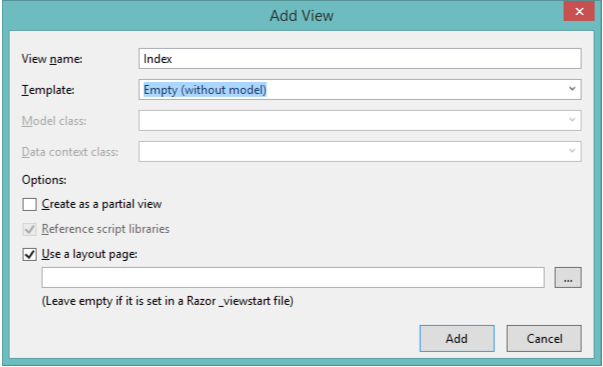Screen dimensions: 603x367
Task: Click the Template dropdown arrow
Action: coord(572,89)
